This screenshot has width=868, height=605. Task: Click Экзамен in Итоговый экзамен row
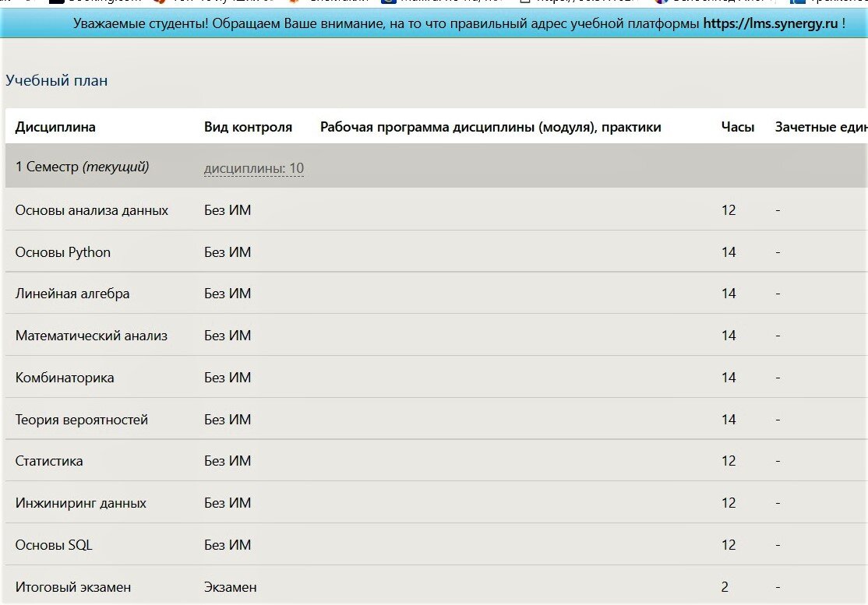[231, 587]
